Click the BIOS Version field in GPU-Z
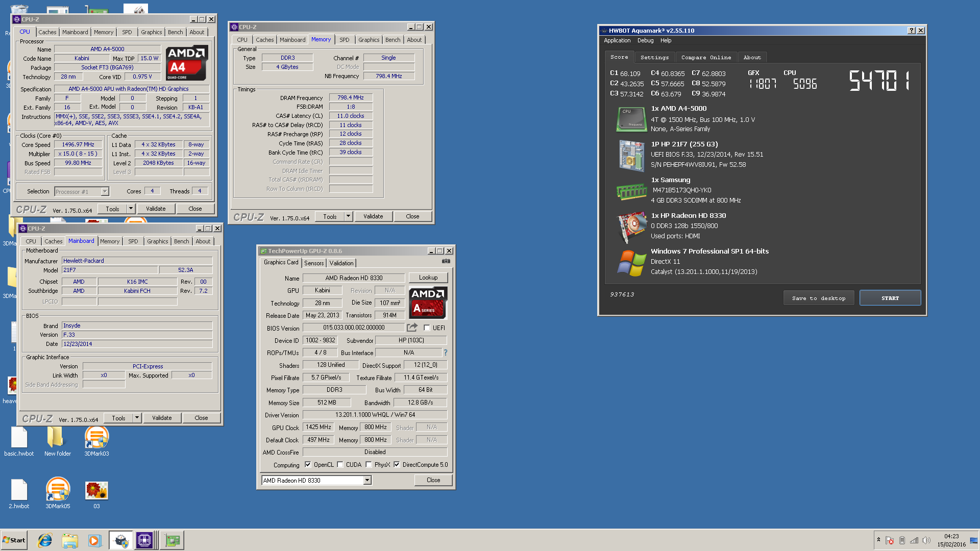Screen dimensions: 980x551 [x=354, y=328]
